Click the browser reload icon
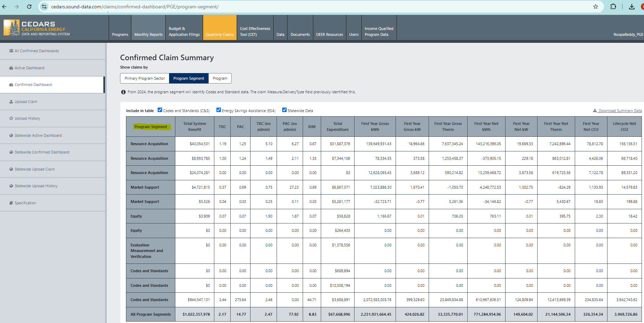Image resolution: width=644 pixels, height=323 pixels. [29, 7]
